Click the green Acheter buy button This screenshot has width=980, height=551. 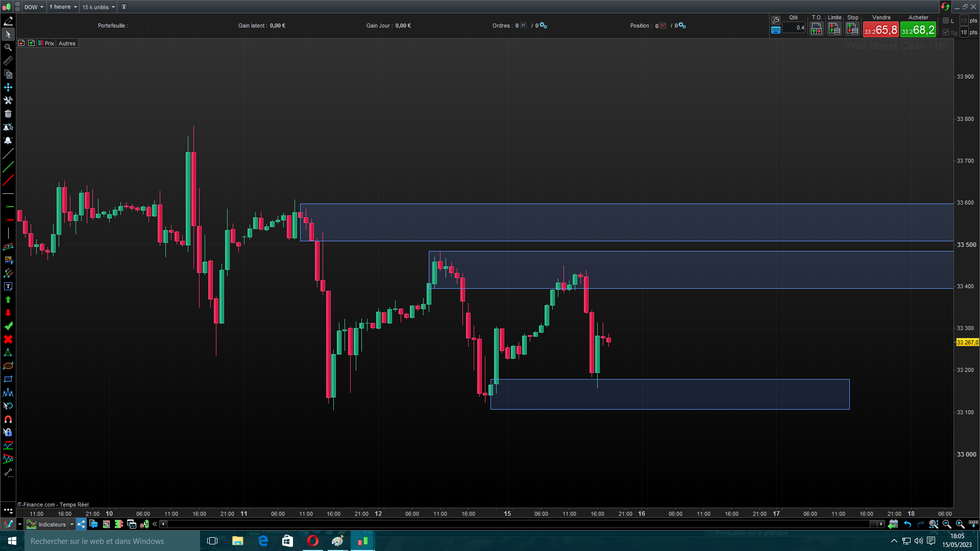pyautogui.click(x=918, y=30)
